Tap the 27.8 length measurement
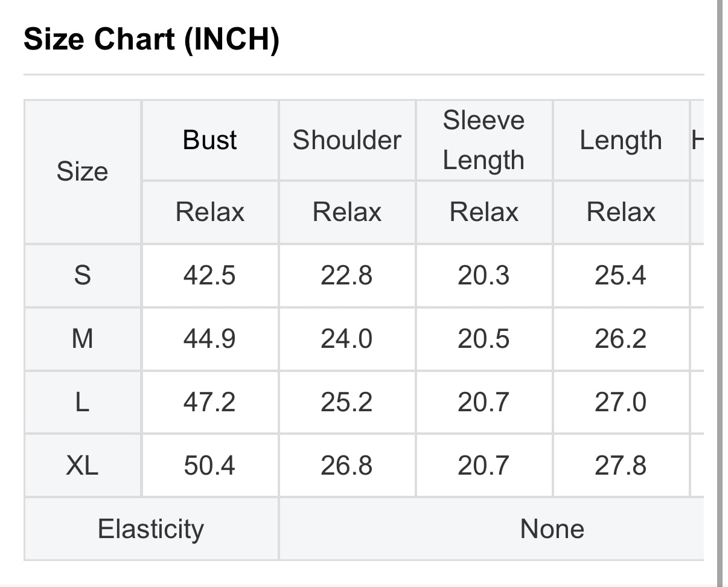This screenshot has height=587, width=728. pos(621,466)
